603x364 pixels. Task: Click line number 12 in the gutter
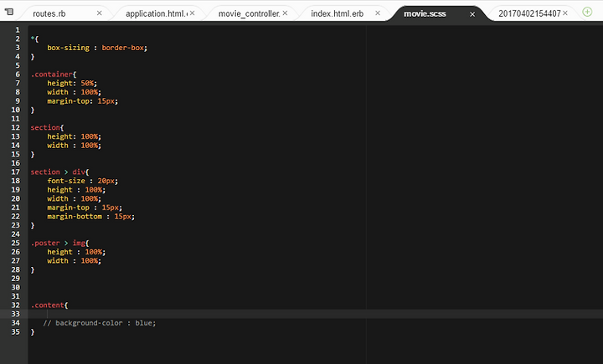[x=15, y=128]
